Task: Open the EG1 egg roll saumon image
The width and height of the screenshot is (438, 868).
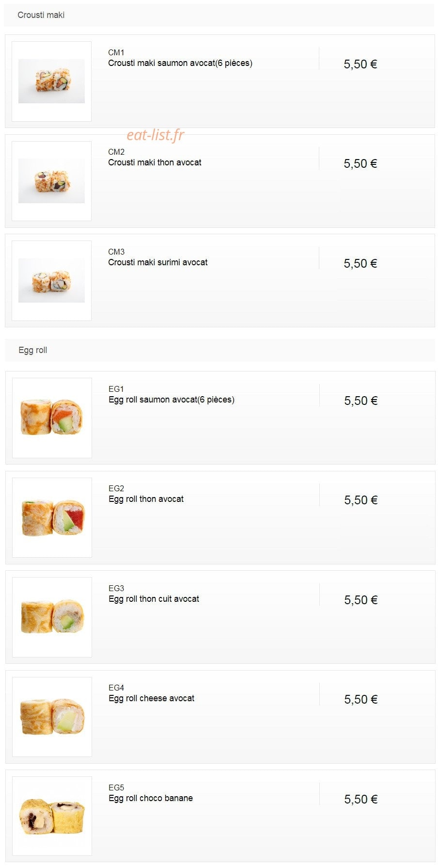Action: (52, 418)
